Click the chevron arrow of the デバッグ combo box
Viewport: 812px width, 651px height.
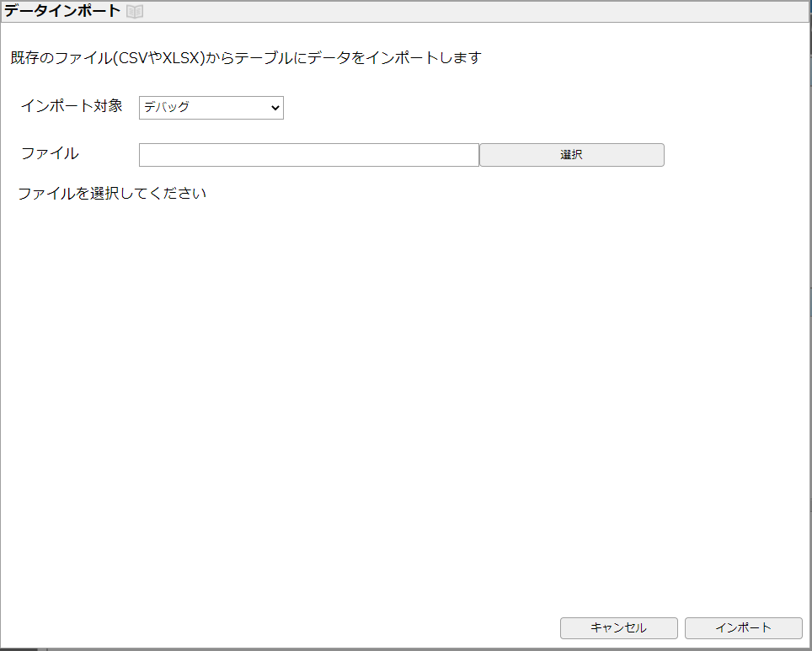click(x=275, y=108)
